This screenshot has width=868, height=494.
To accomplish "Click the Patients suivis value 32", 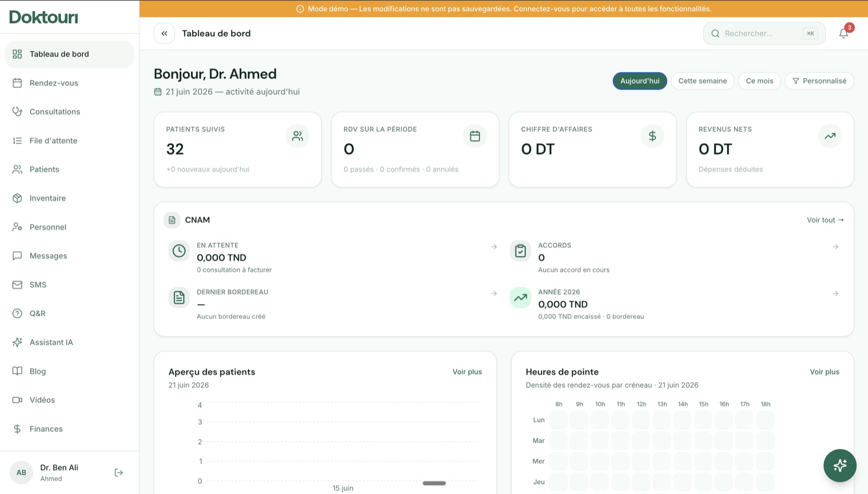I will click(x=175, y=149).
